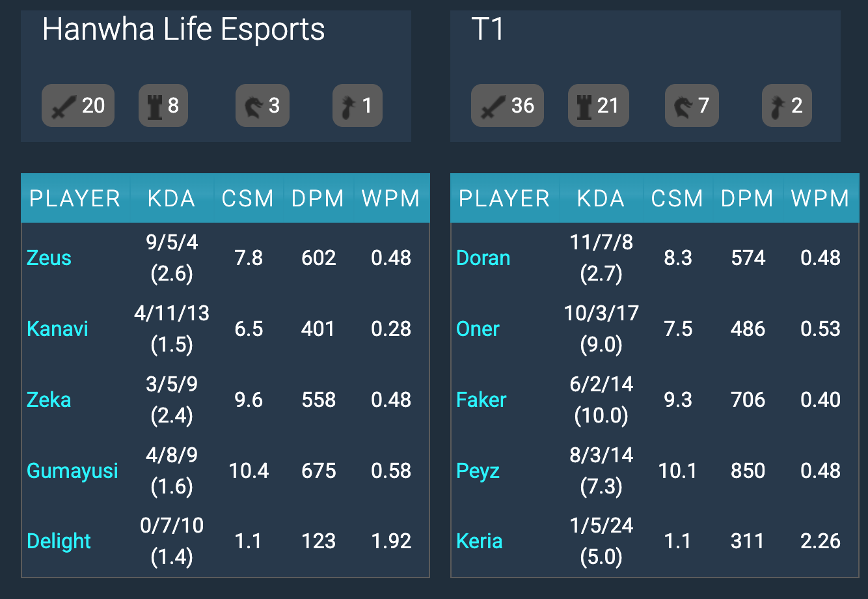The height and width of the screenshot is (599, 868).
Task: Click T1 dragon icon showing 7
Action: [x=683, y=105]
